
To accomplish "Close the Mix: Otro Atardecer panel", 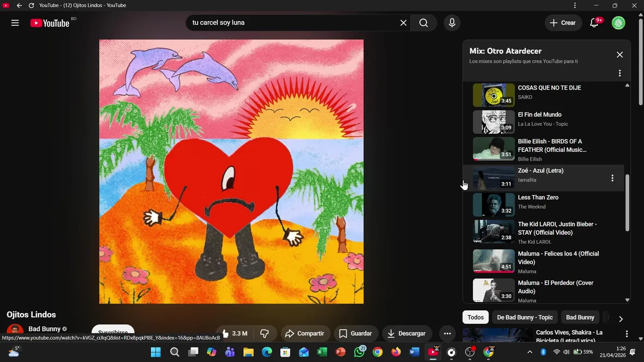I will coord(620,55).
